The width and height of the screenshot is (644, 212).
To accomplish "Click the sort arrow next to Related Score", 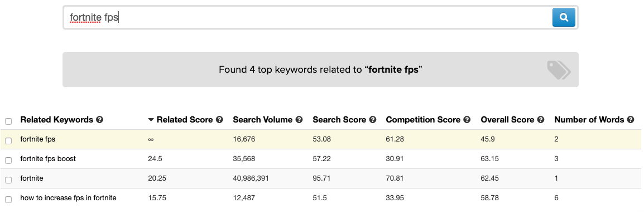I will [x=151, y=120].
